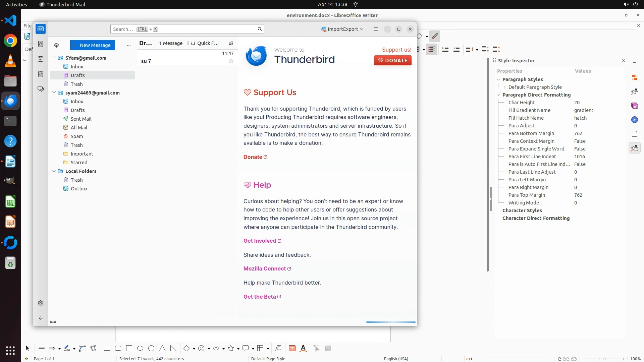Open the Thunderbird hamburger app menu
The height and width of the screenshot is (362, 644).
pyautogui.click(x=376, y=29)
